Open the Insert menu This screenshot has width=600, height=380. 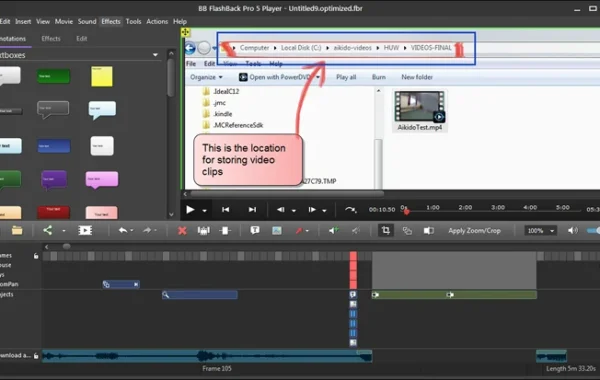tap(23, 21)
